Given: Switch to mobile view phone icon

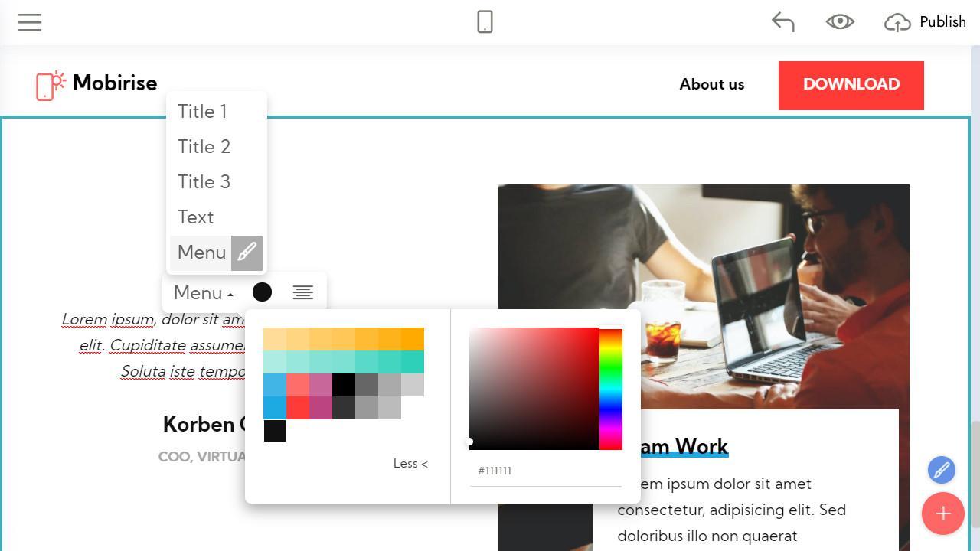Looking at the screenshot, I should pos(485,22).
